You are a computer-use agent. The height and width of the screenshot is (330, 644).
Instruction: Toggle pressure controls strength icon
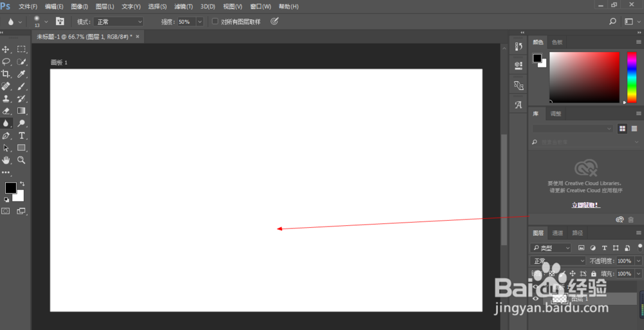(274, 21)
